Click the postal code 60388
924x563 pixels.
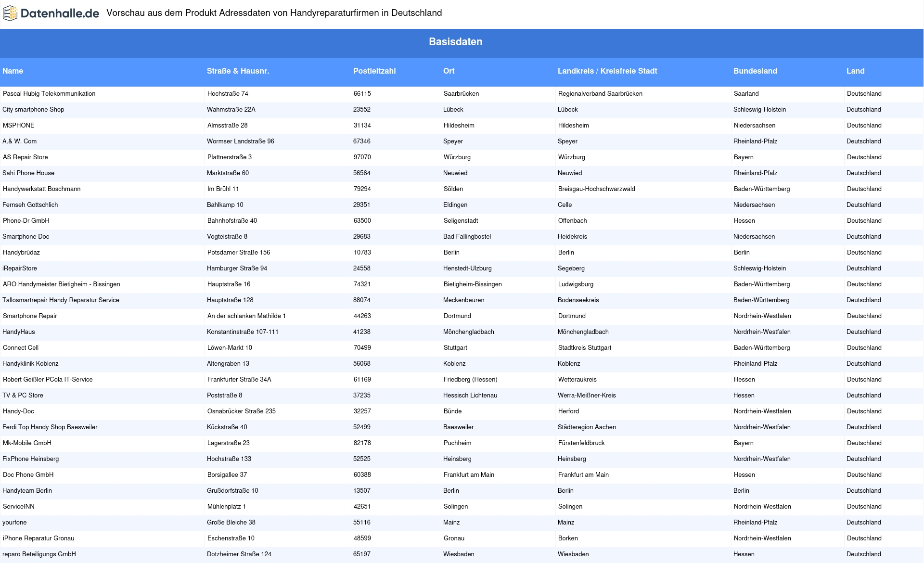point(362,475)
